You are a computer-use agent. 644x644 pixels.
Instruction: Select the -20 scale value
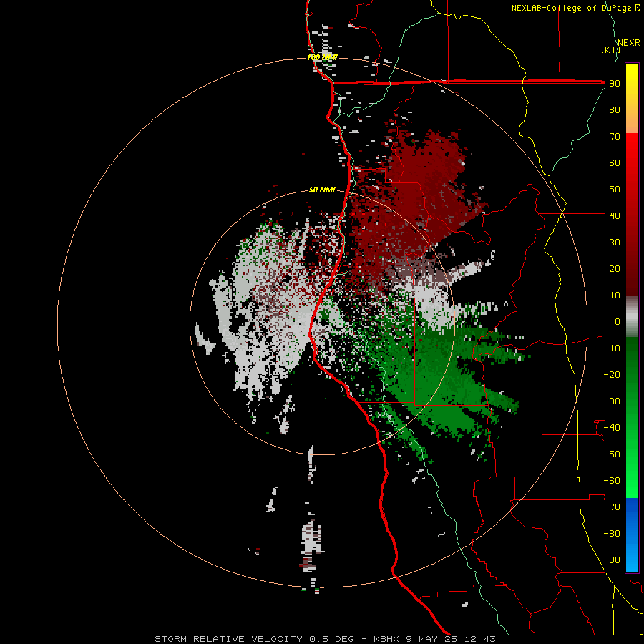click(612, 374)
